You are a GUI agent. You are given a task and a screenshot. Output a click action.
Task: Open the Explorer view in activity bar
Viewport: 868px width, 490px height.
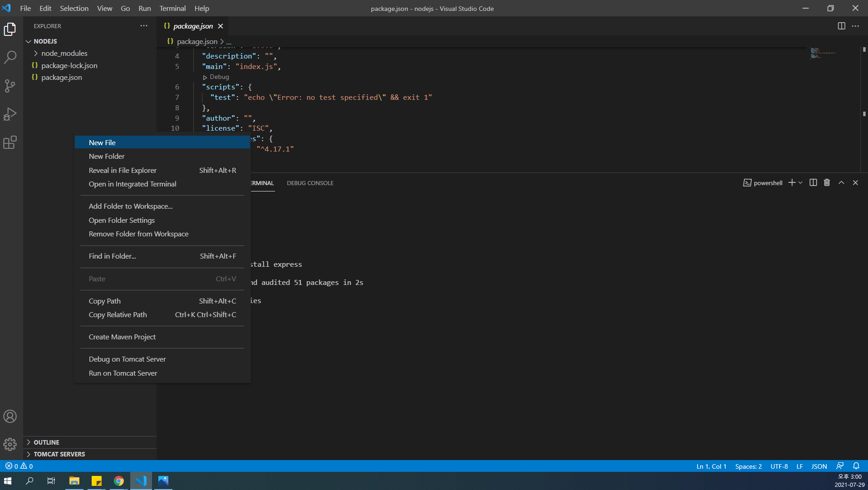pyautogui.click(x=10, y=29)
